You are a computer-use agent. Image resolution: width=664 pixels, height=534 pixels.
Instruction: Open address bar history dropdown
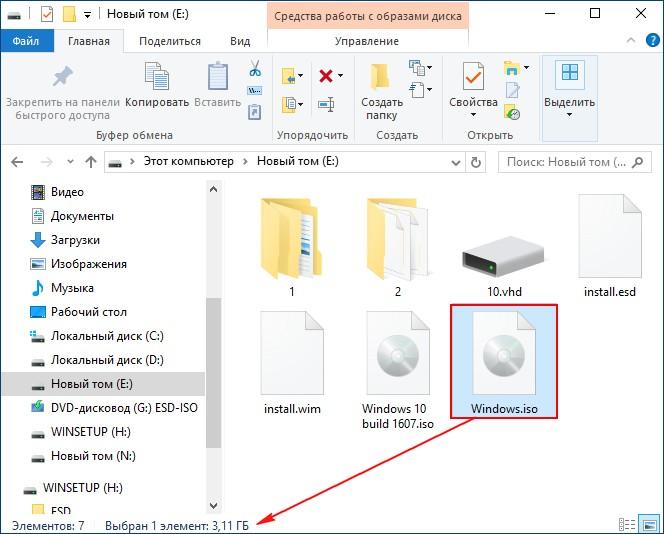tap(456, 162)
